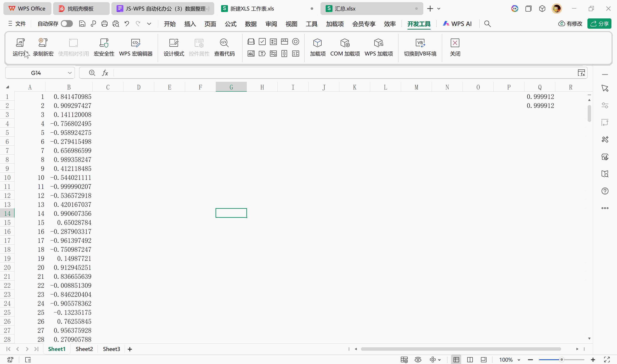
Task: Click the insert function fx icon
Action: [105, 73]
